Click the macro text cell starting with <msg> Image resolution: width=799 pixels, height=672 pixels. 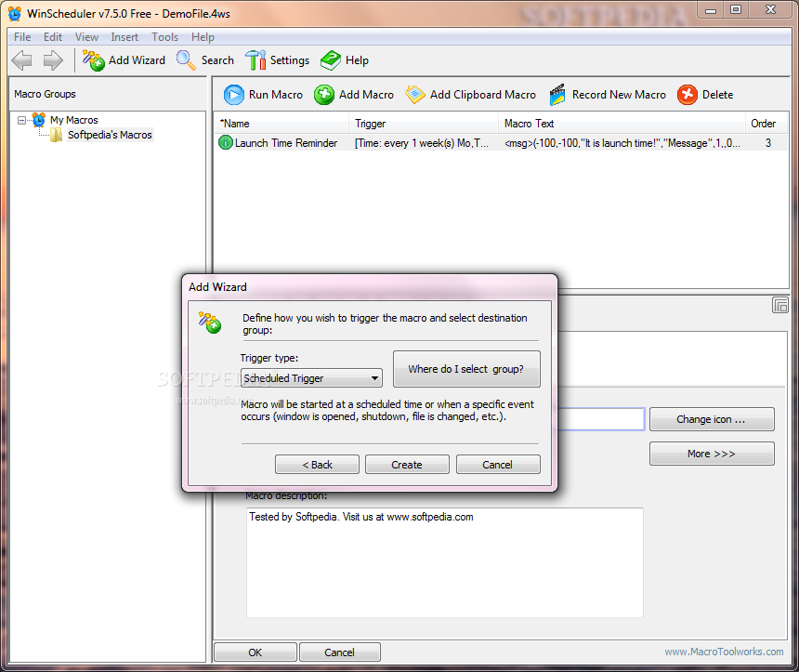click(x=622, y=143)
